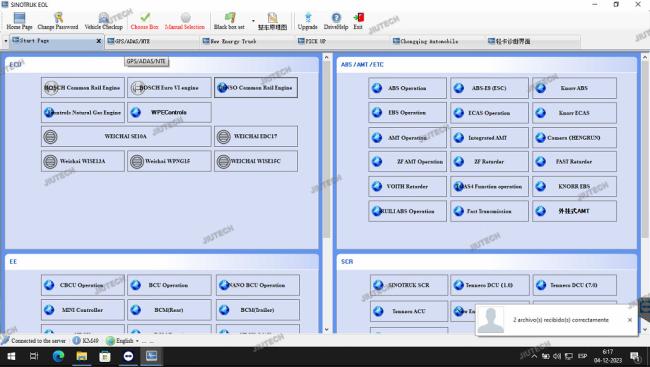Open the Black box set tool

tap(229, 21)
